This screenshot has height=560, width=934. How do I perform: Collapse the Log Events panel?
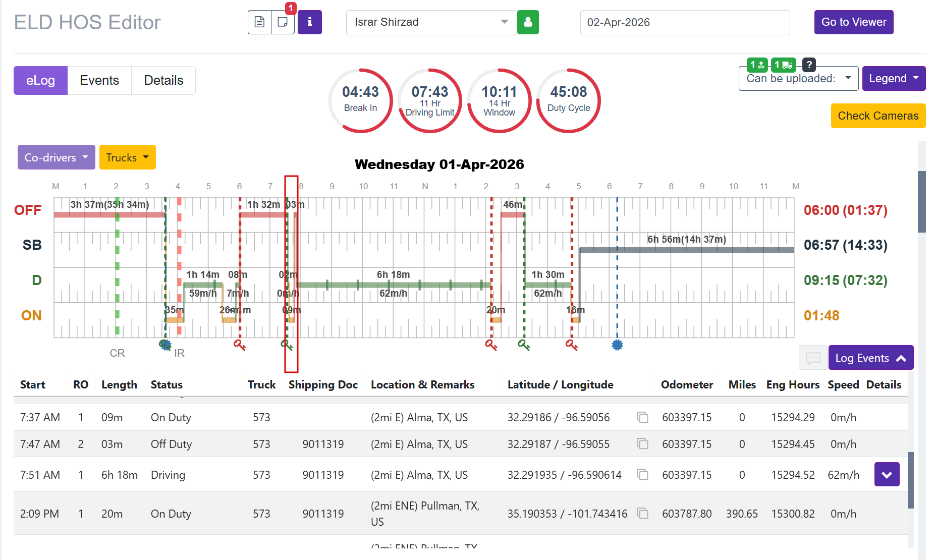pyautogui.click(x=870, y=358)
